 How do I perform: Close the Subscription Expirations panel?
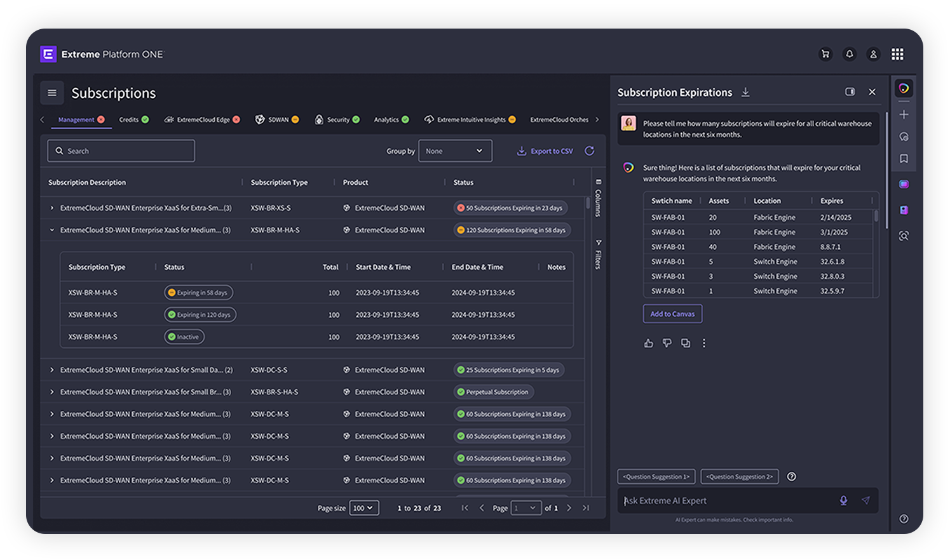(872, 92)
